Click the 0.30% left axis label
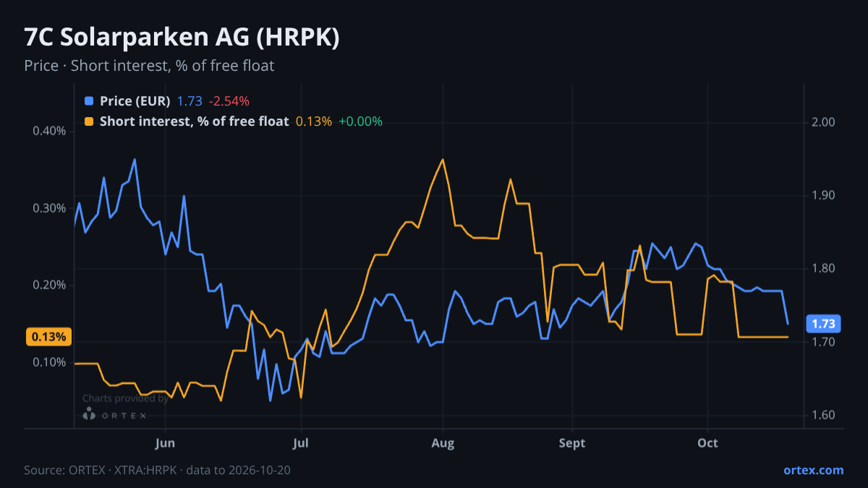 (x=49, y=208)
